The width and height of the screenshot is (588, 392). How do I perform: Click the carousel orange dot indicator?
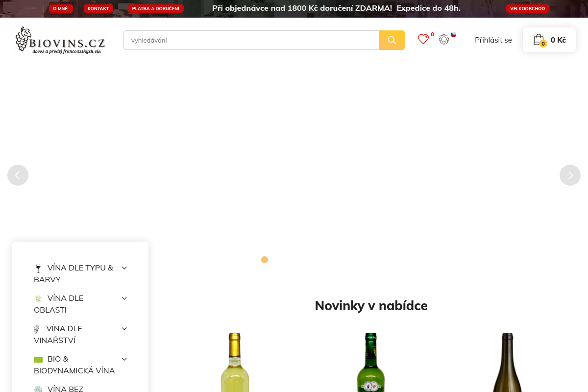click(x=265, y=260)
